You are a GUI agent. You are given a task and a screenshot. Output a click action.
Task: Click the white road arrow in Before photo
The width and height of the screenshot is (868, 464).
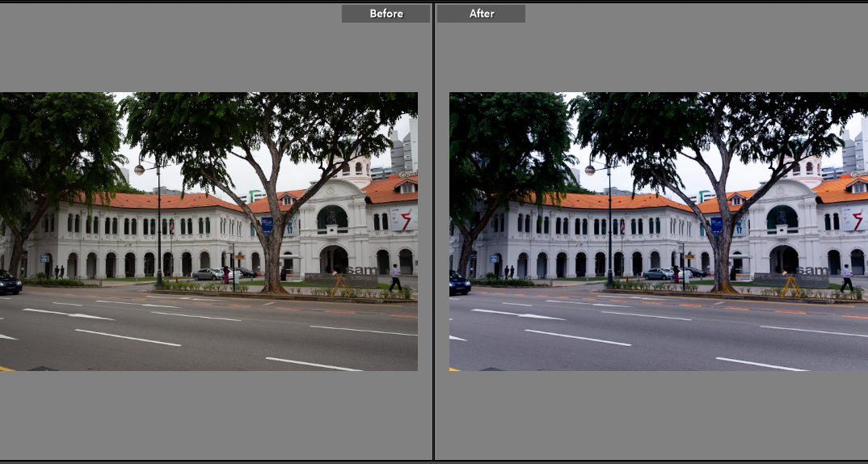tap(70, 314)
